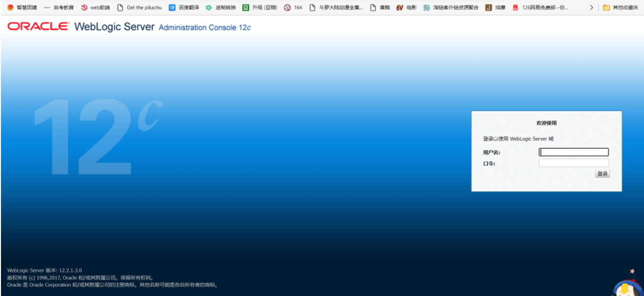Open the Get the pikachu bookmark

[140, 8]
